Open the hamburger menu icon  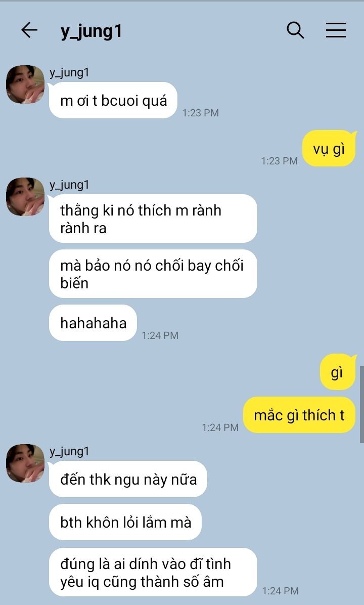click(336, 30)
